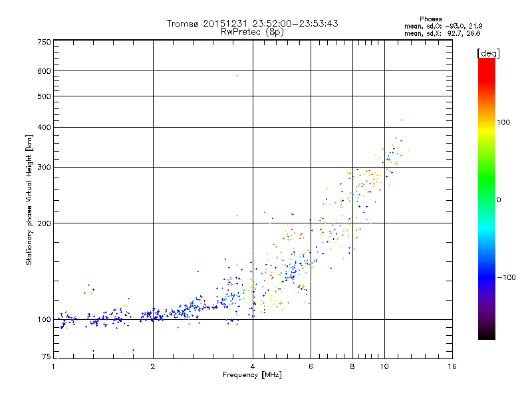This screenshot has height=399, width=532.
Task: Click the x-axis '16' tick label
Action: tap(452, 366)
